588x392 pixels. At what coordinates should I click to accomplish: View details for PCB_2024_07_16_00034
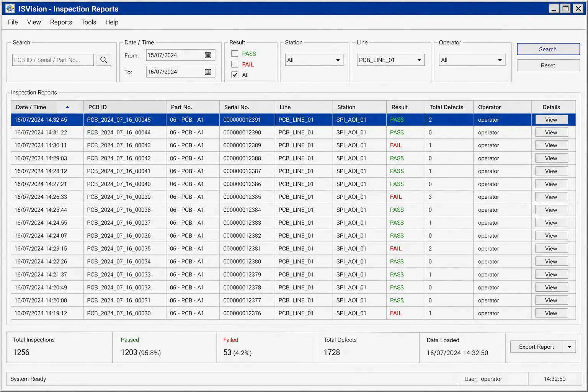coord(551,261)
